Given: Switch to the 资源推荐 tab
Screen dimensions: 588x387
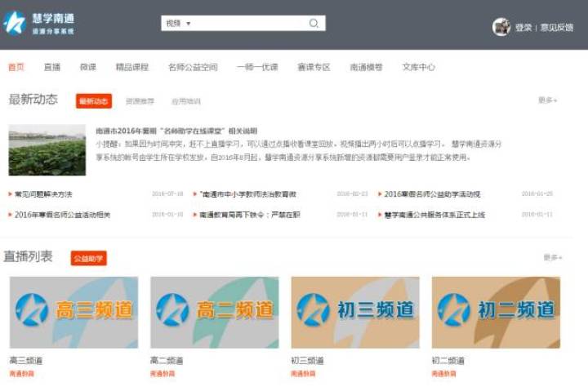Looking at the screenshot, I should [x=140, y=101].
